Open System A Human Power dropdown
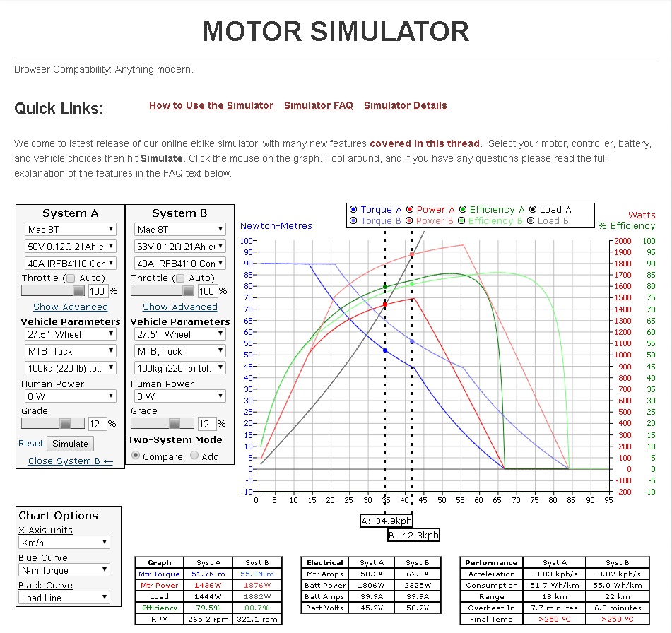 click(x=71, y=396)
